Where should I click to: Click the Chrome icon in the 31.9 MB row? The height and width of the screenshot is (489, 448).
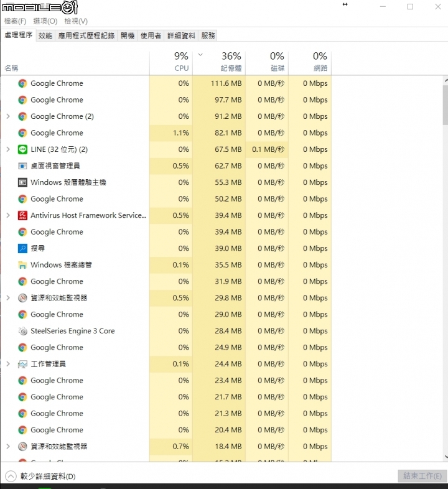click(22, 282)
